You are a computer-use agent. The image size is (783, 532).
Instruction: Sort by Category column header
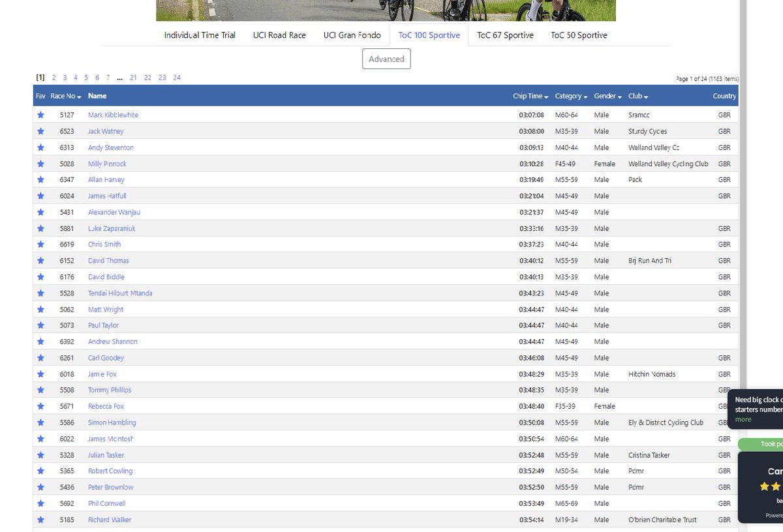click(571, 96)
